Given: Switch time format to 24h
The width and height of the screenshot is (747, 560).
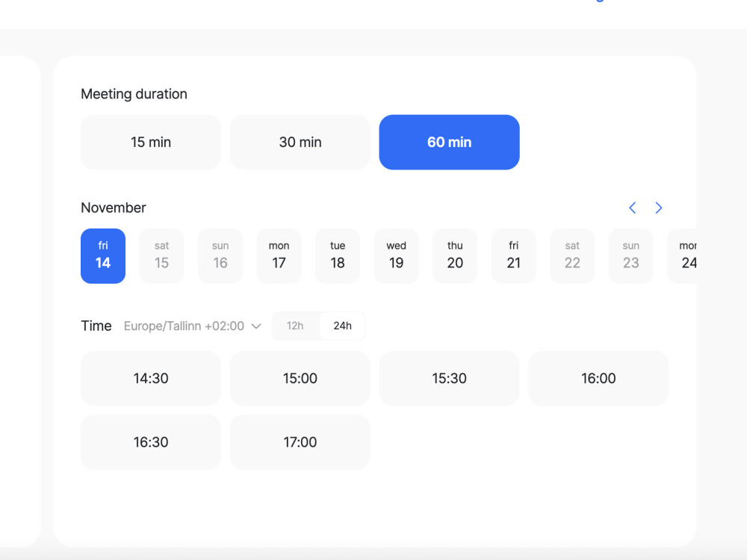Looking at the screenshot, I should coord(342,326).
